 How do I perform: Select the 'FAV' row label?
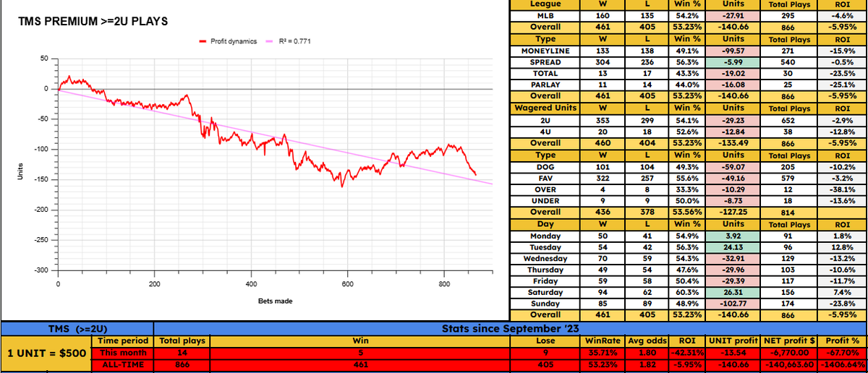coord(545,178)
